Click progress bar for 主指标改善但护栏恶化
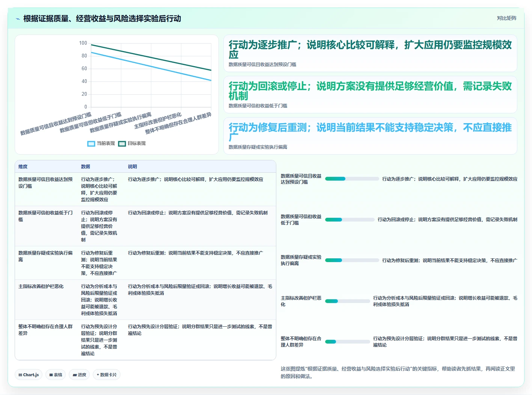Screen dimensions: 532x395 point(347,301)
